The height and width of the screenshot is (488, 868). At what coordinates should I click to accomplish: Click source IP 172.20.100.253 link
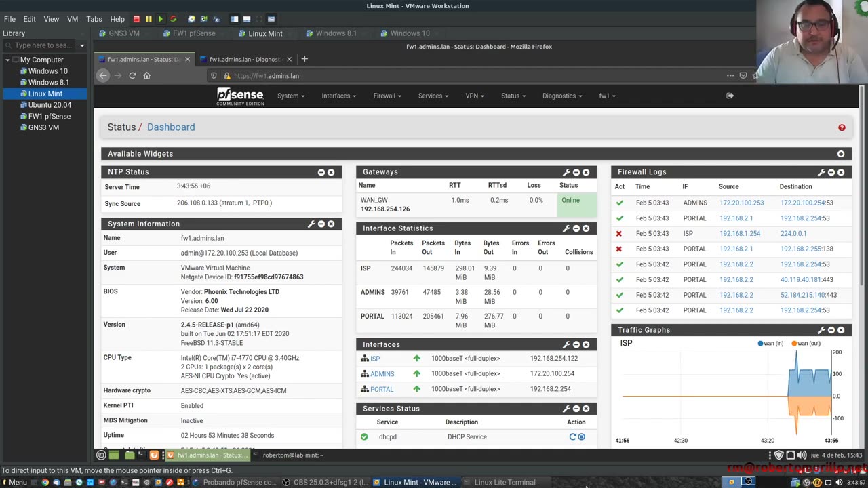(x=741, y=203)
